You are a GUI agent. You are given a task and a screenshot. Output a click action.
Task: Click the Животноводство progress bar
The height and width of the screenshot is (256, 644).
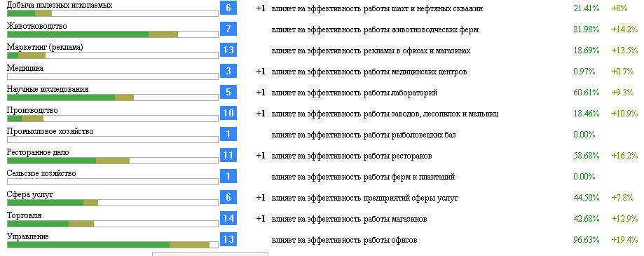[x=113, y=34]
